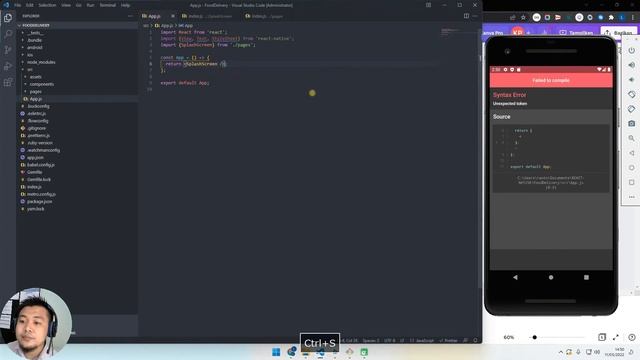
Task: Click the emulator toolbar home circle
Action: tap(631, 168)
